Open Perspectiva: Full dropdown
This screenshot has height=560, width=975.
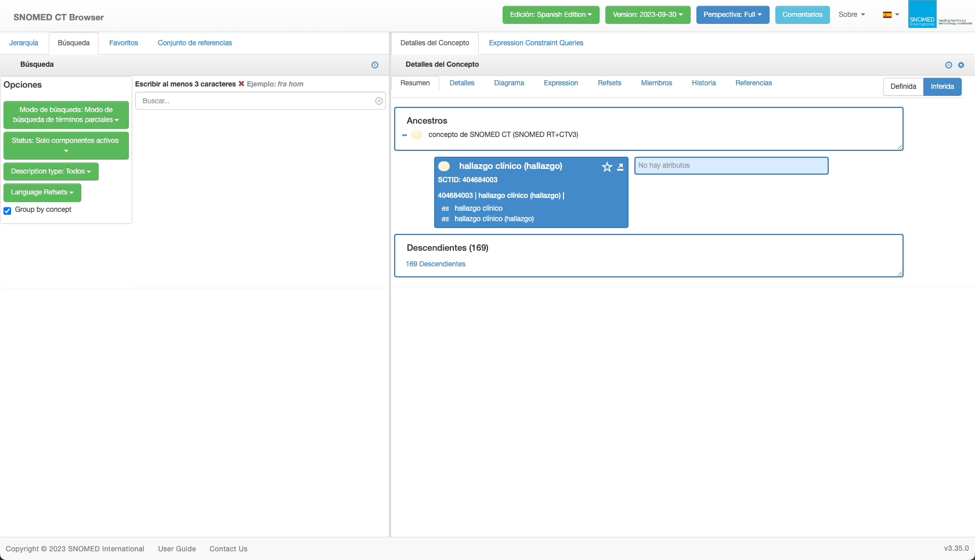(732, 15)
